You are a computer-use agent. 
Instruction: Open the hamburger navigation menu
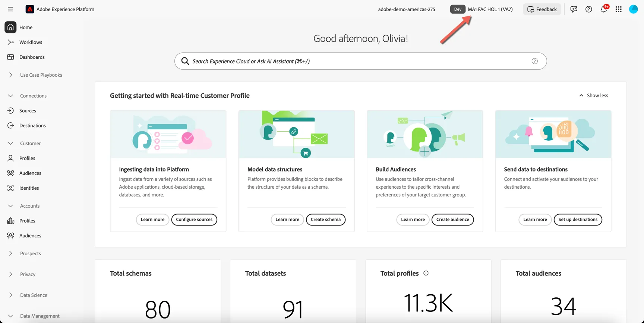point(10,9)
